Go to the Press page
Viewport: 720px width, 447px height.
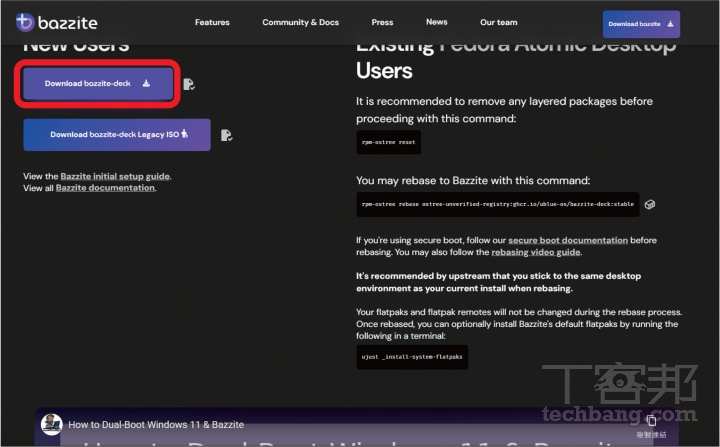coord(382,22)
